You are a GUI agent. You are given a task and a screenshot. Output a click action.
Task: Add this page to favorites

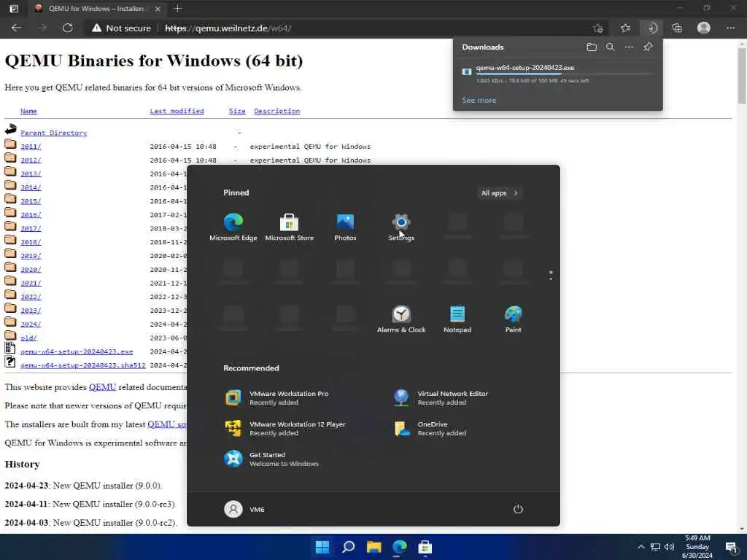point(598,28)
